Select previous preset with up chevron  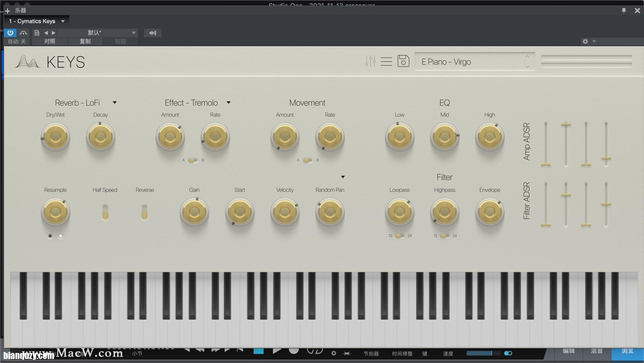pos(527,57)
